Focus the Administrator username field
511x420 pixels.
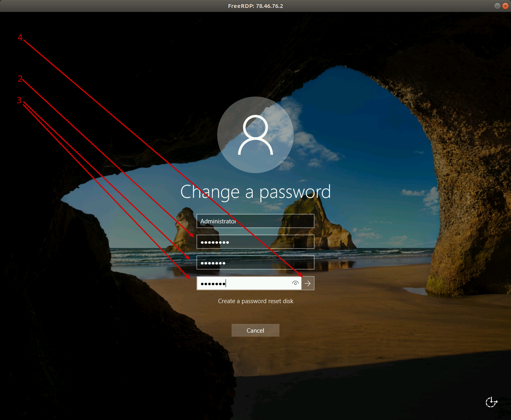pos(255,221)
